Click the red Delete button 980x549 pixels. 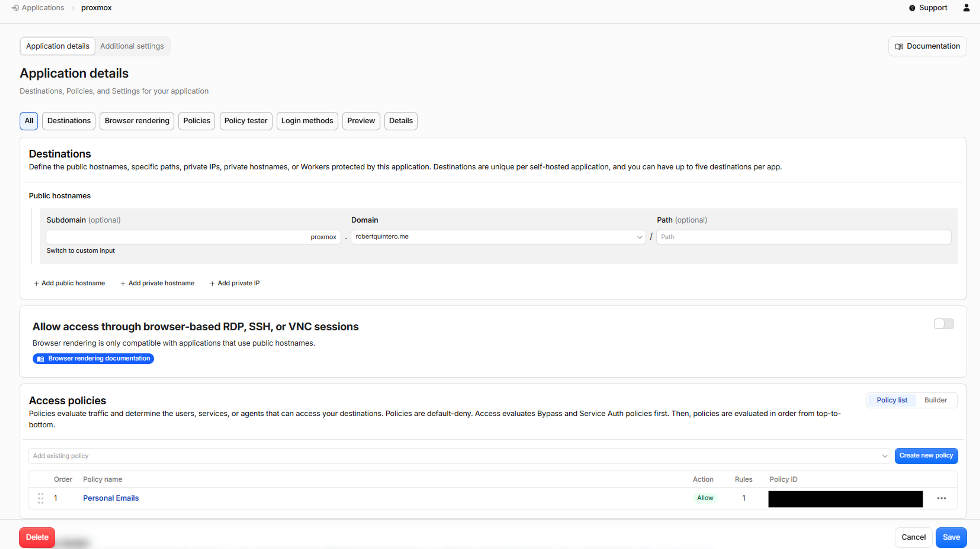pos(37,537)
